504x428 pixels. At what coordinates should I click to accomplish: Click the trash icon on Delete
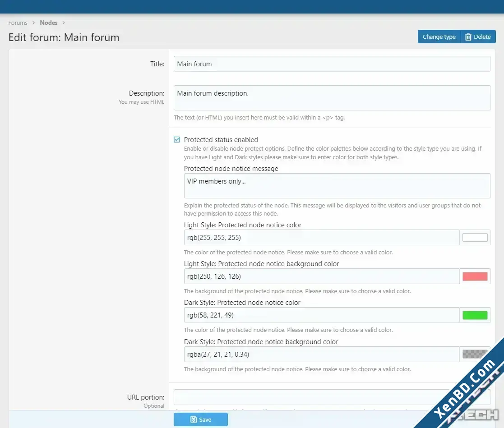pyautogui.click(x=468, y=37)
